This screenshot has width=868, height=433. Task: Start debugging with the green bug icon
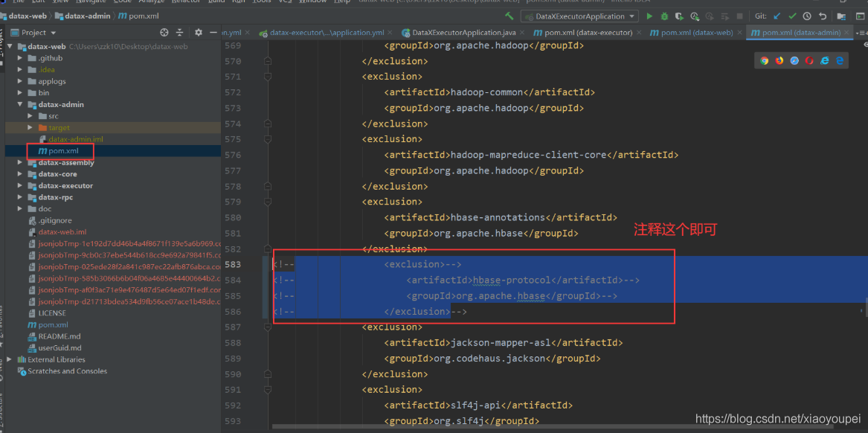pos(664,16)
